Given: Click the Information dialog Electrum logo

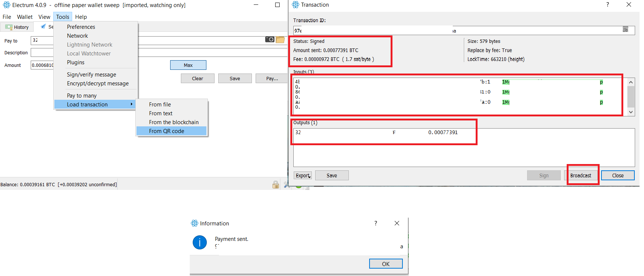Looking at the screenshot, I should [x=195, y=223].
